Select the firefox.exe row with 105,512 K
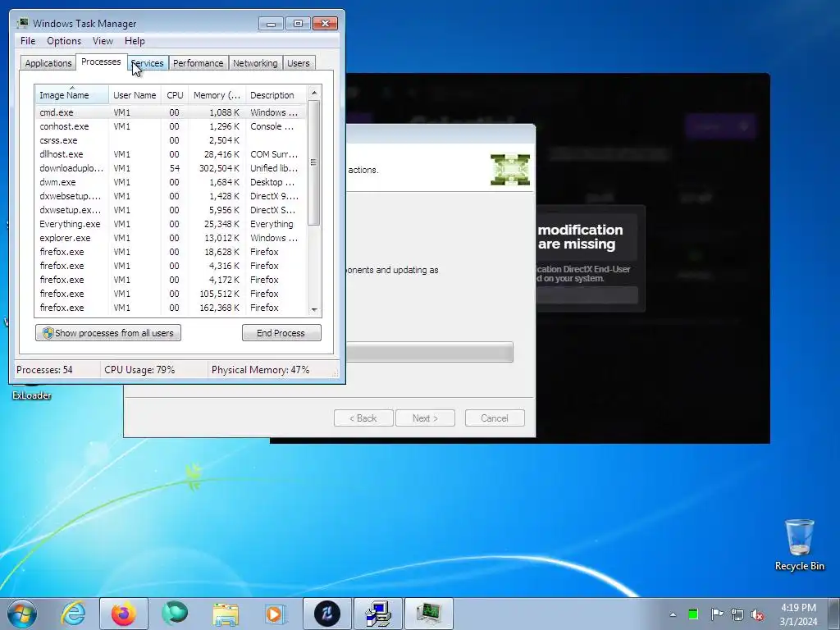Image resolution: width=840 pixels, height=630 pixels. [x=171, y=294]
